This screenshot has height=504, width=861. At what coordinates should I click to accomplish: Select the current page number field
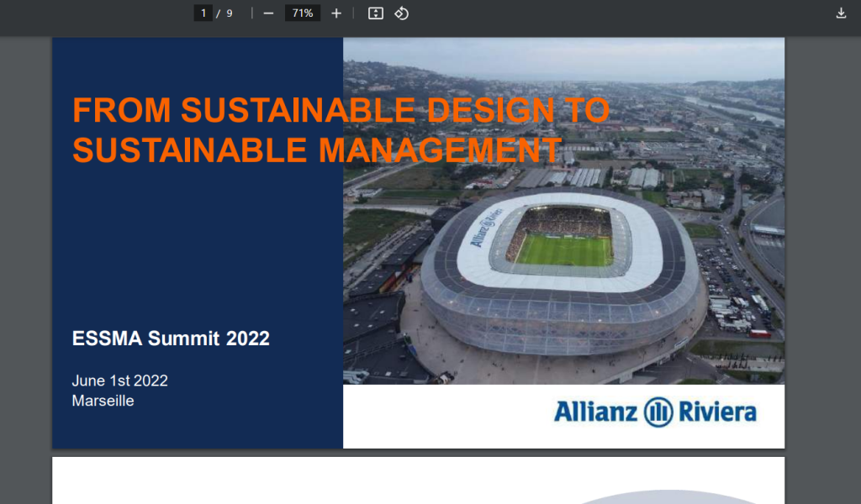click(x=203, y=13)
